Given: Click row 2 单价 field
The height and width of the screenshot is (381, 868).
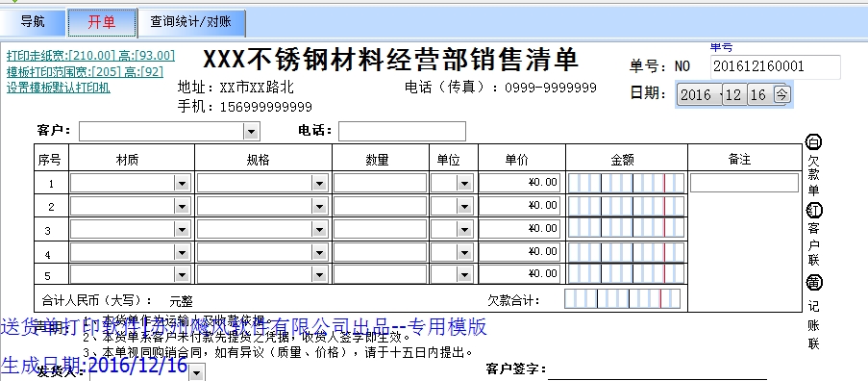Looking at the screenshot, I should click(520, 206).
